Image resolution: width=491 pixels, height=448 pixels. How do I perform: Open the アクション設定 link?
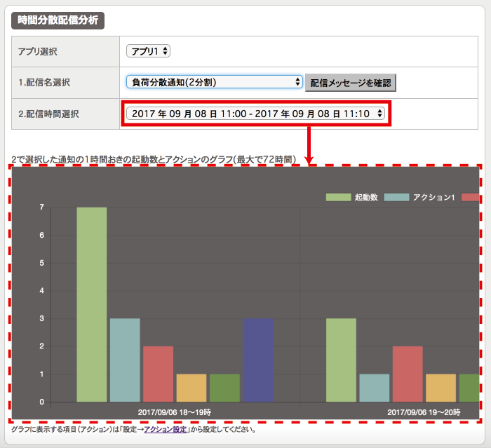[166, 430]
